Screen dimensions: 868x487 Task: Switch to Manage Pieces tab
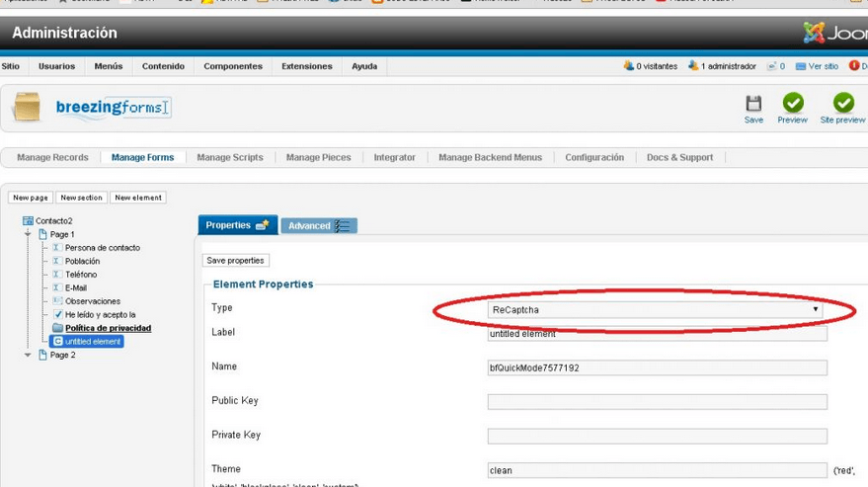[x=318, y=157]
